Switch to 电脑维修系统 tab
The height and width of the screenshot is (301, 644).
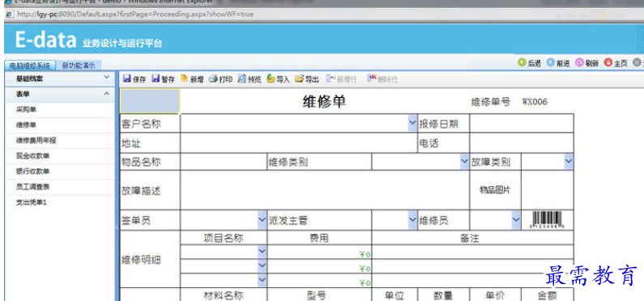[x=30, y=66]
